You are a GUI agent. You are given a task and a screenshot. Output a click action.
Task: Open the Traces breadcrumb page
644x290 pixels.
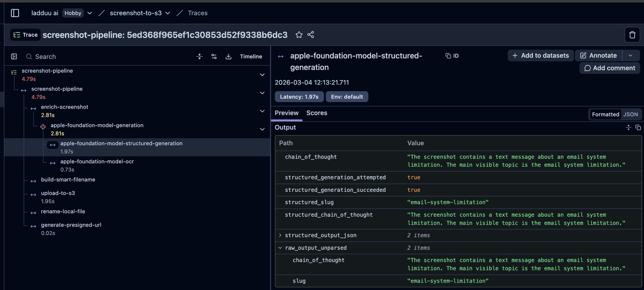pyautogui.click(x=197, y=13)
